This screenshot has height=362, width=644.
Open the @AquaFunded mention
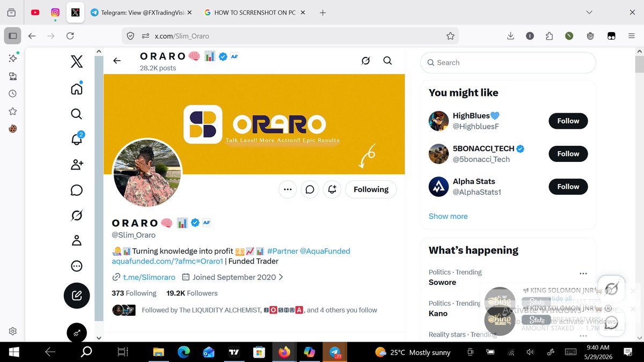pos(325,251)
